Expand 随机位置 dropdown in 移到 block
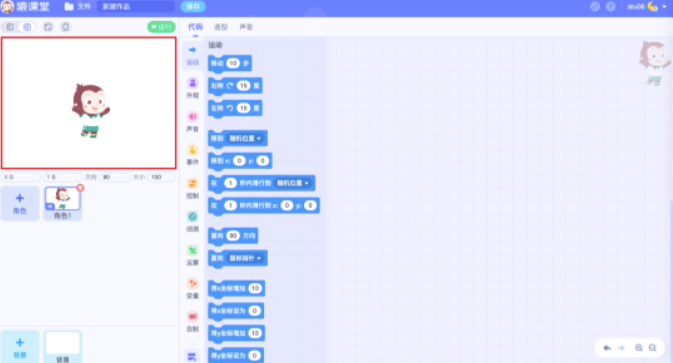Viewport: 673px width, 363px height. (x=245, y=138)
